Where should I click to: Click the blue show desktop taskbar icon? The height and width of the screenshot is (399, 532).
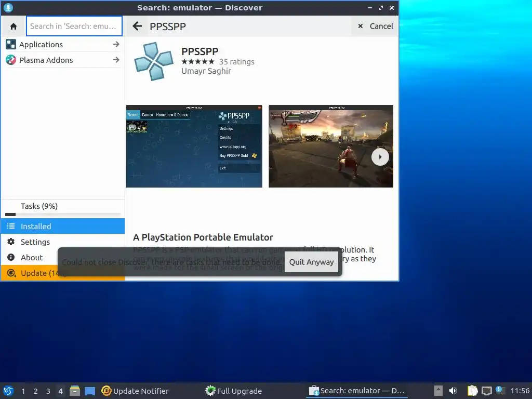[90, 391]
